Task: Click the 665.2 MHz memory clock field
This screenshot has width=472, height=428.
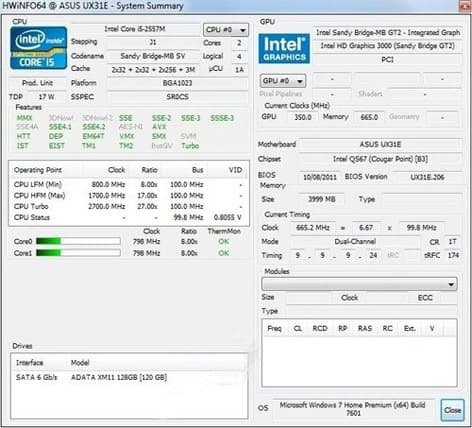Action: (x=313, y=228)
